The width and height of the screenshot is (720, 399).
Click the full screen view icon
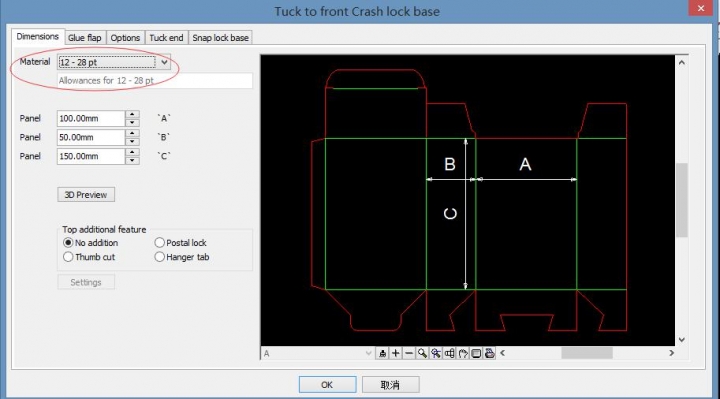(x=476, y=353)
